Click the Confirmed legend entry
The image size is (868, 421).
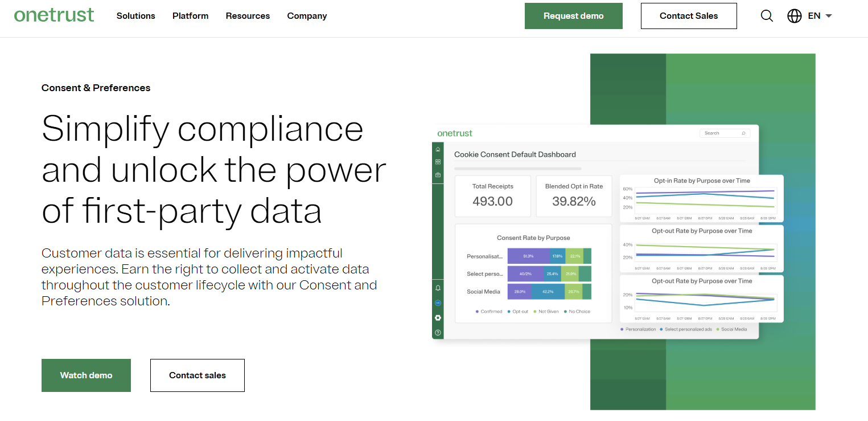click(489, 312)
